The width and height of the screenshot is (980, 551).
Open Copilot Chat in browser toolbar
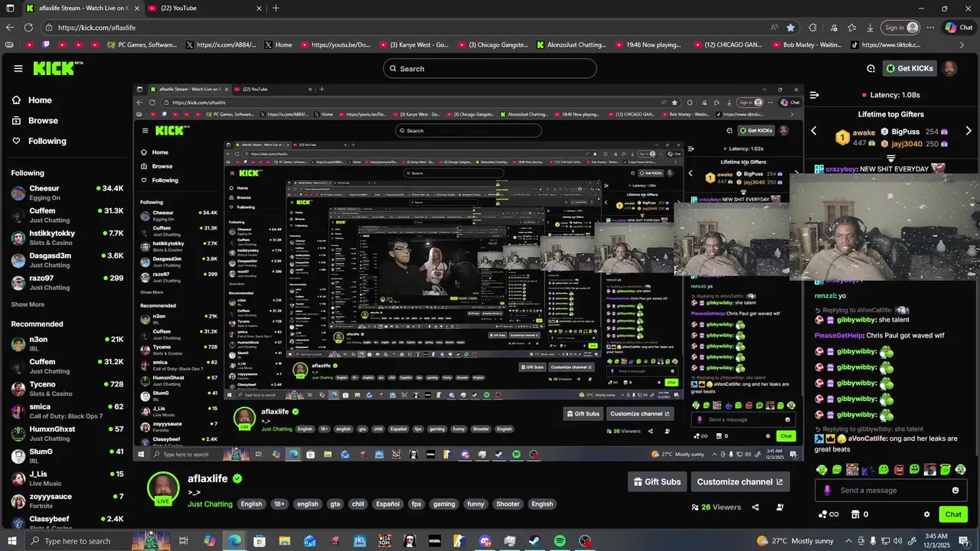(960, 28)
